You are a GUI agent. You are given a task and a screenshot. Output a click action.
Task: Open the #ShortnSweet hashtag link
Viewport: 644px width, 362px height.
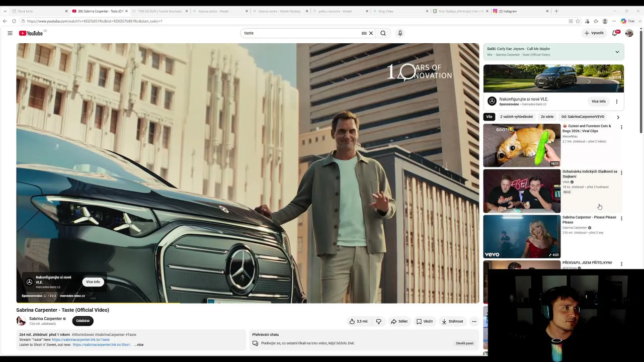[83, 335]
